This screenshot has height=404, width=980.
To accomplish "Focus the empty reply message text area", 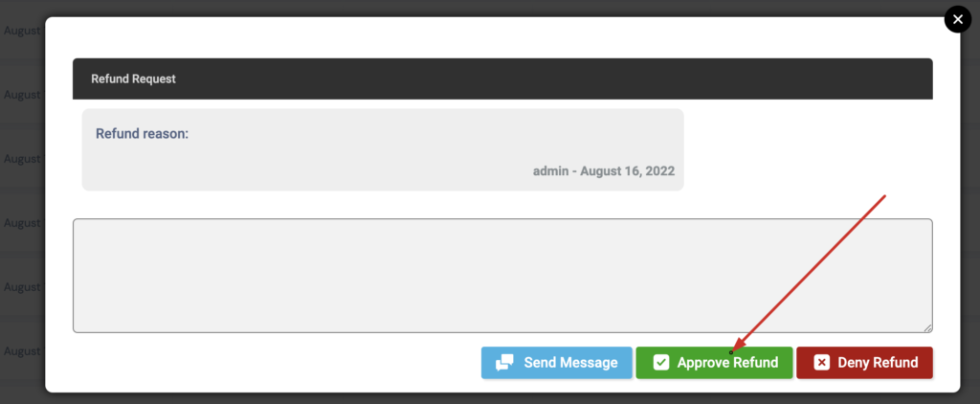I will (x=502, y=276).
